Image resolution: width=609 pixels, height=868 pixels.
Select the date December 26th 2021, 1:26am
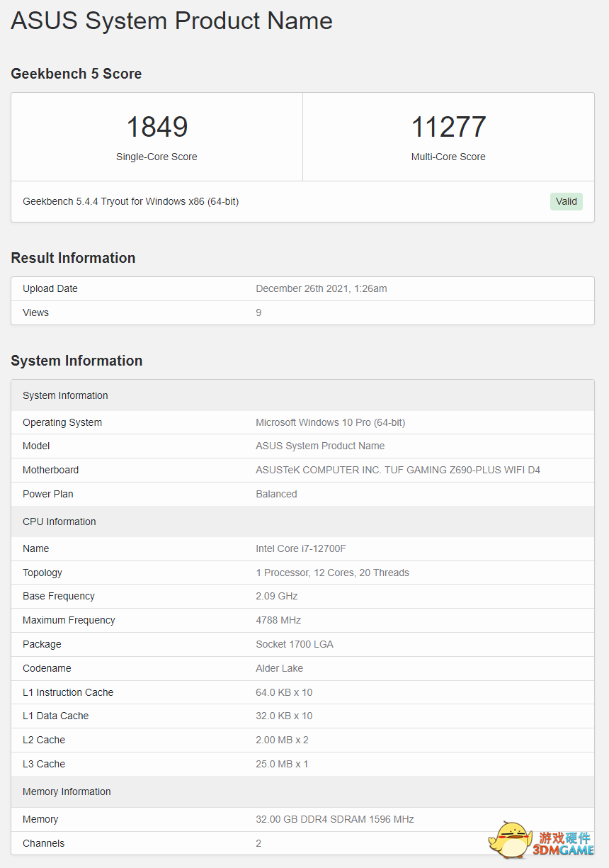tap(321, 288)
